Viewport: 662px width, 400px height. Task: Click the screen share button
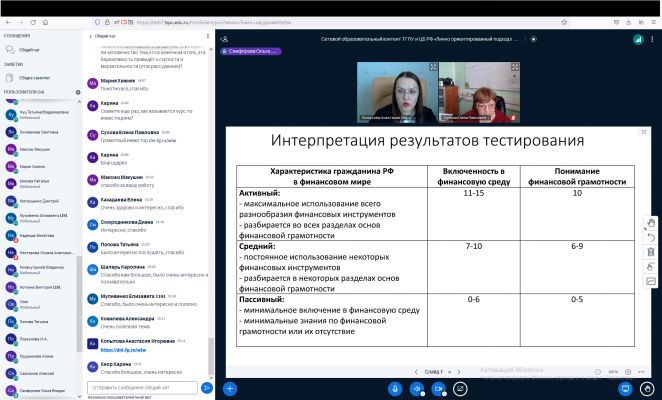point(460,389)
